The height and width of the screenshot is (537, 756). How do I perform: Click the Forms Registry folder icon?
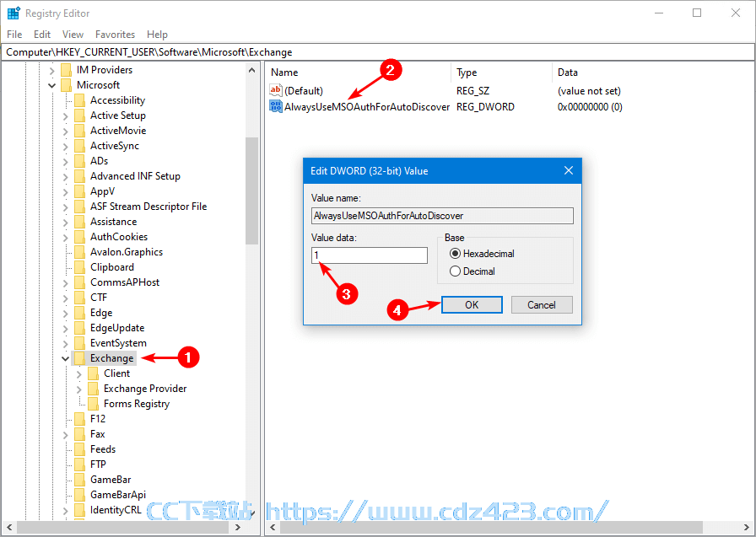94,404
